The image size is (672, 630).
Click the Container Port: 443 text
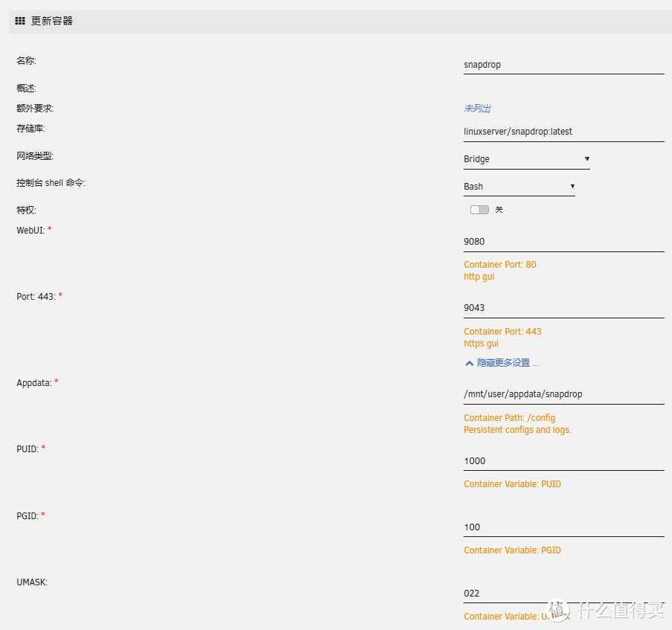502,332
